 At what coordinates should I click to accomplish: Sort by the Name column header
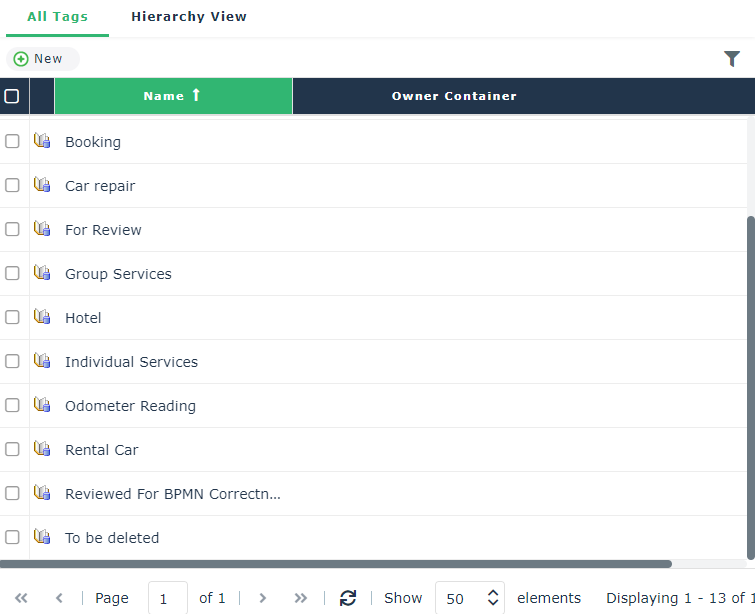tap(172, 96)
